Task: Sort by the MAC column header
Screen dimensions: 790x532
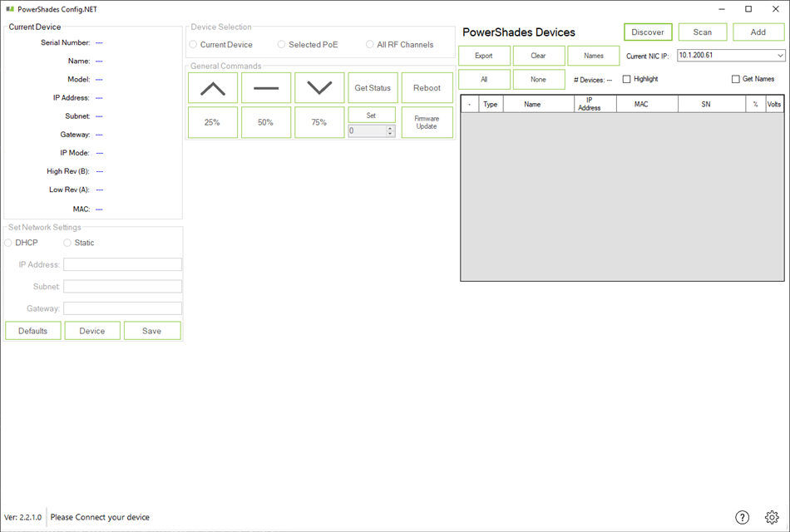Action: click(647, 104)
